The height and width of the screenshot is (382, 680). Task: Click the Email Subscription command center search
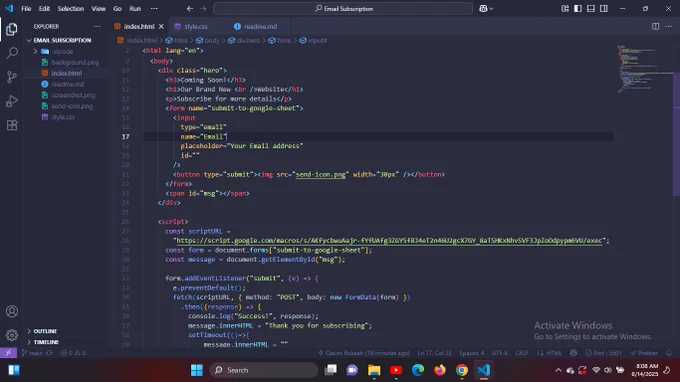coord(343,9)
